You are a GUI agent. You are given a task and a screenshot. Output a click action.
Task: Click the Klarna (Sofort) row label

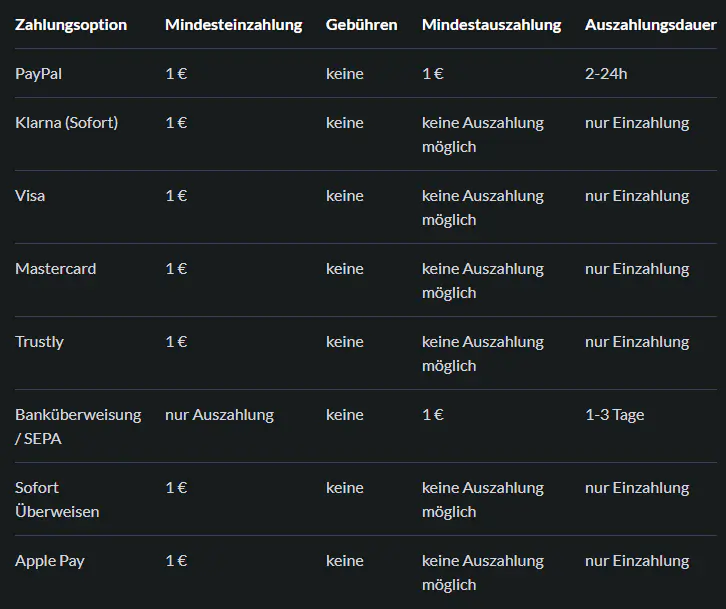click(x=66, y=122)
